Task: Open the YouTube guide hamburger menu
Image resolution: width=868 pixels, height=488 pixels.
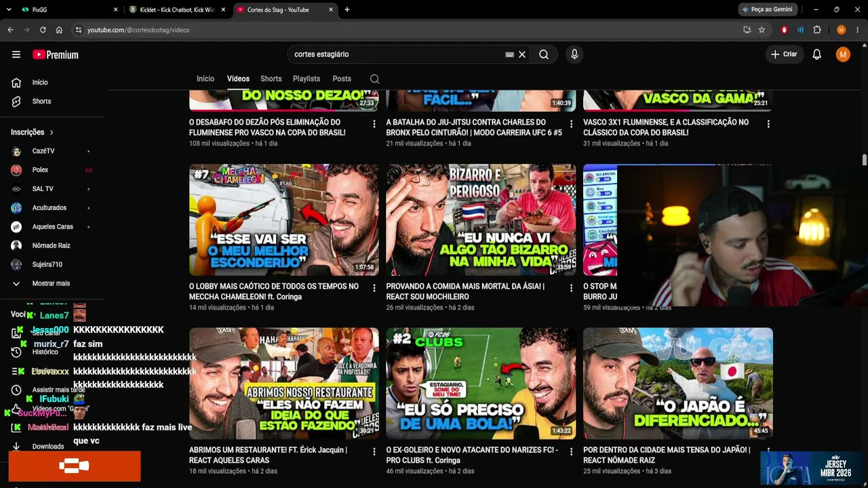Action: [16, 55]
